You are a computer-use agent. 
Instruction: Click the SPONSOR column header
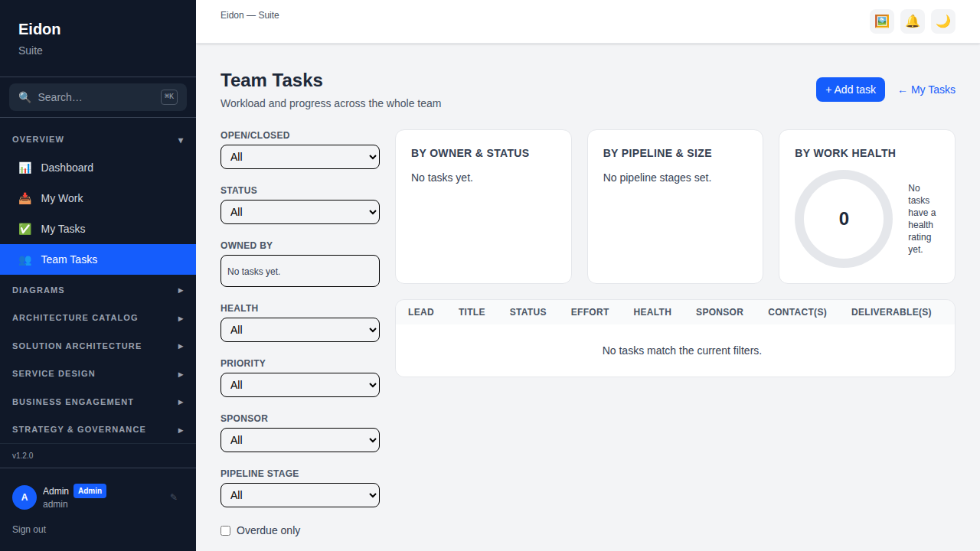click(x=720, y=312)
